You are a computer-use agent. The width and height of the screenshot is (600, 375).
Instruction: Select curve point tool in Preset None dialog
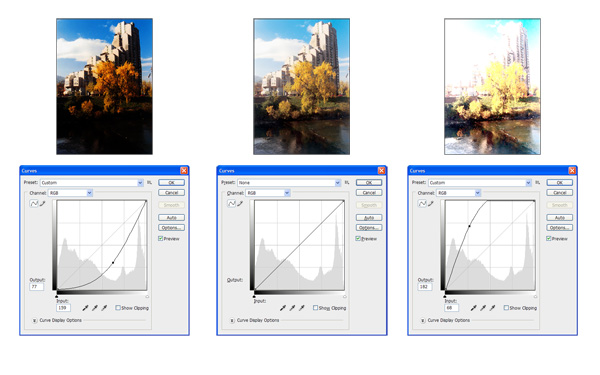232,204
